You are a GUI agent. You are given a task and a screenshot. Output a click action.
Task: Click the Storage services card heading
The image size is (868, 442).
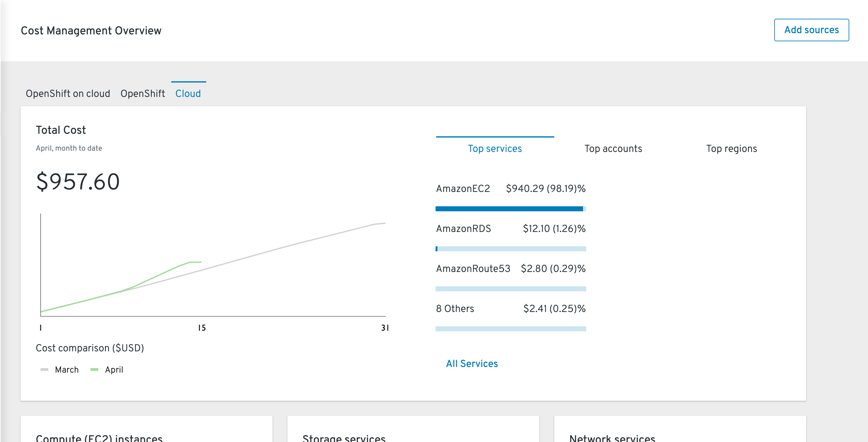pos(344,438)
